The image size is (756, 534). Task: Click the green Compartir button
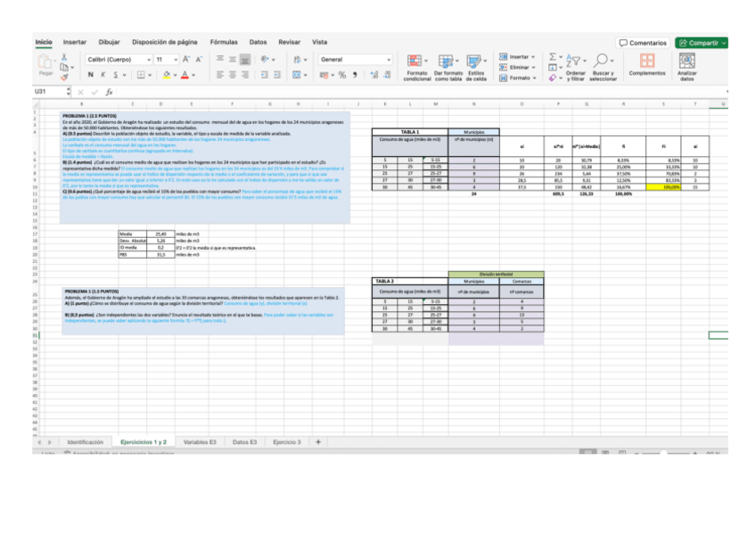(702, 42)
